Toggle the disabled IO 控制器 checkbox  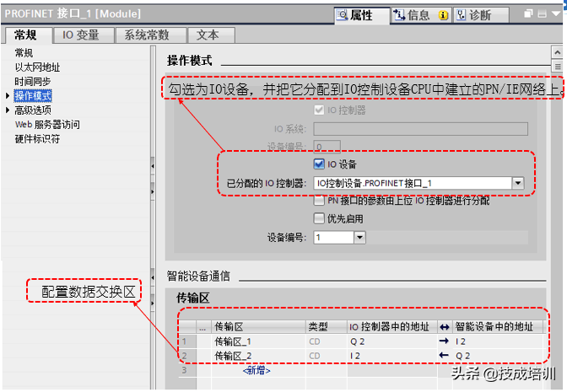319,110
